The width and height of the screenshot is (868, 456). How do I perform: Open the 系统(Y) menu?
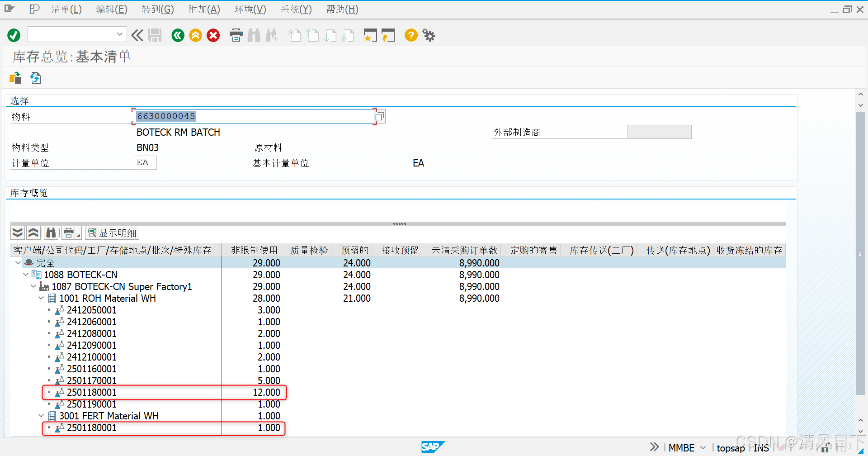pos(296,9)
